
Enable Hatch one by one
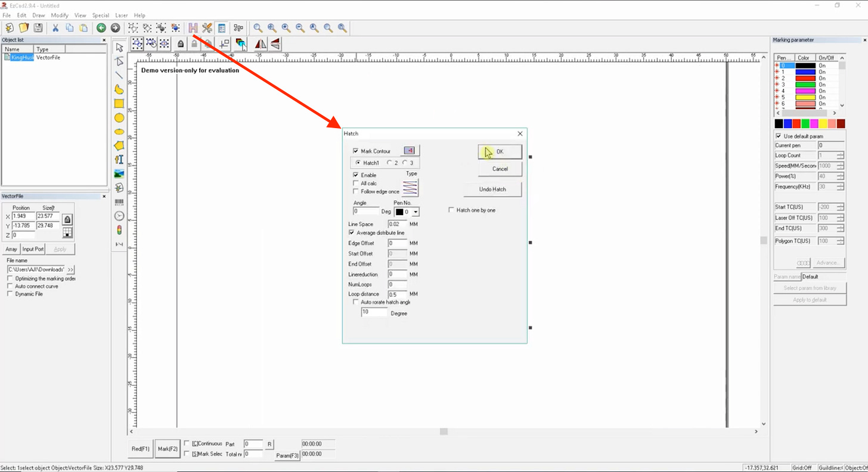click(451, 210)
